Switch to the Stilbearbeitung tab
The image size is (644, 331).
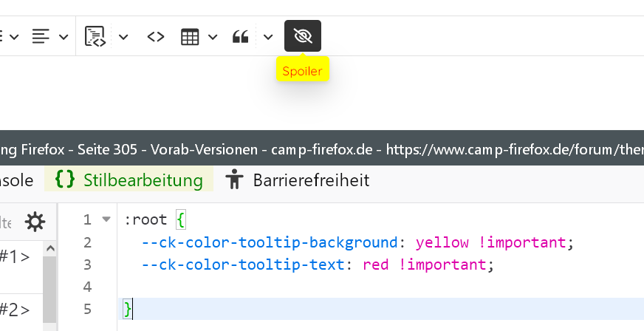(x=129, y=180)
